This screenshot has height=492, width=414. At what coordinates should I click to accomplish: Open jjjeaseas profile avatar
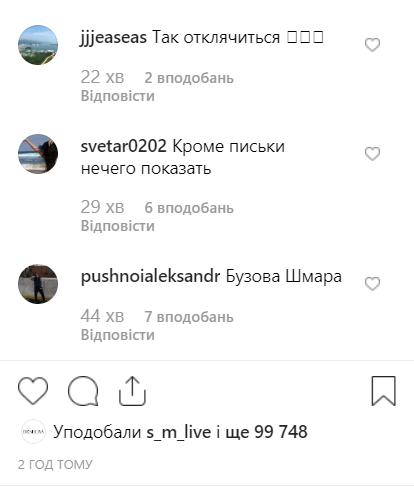[x=38, y=45]
